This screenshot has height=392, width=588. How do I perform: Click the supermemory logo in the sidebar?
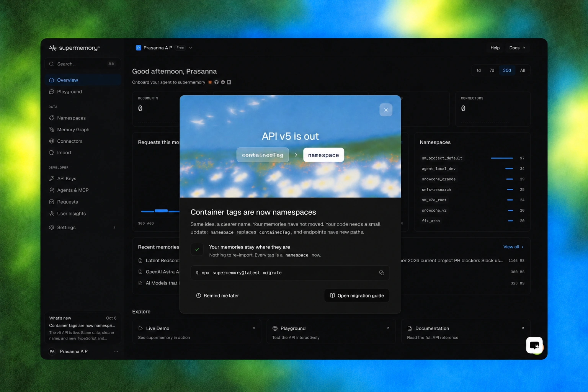tap(74, 48)
